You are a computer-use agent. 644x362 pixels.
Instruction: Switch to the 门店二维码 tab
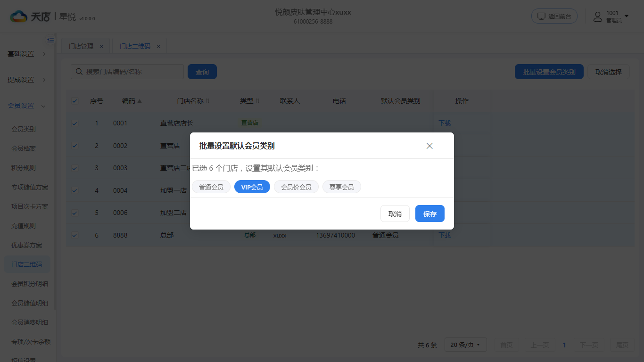pyautogui.click(x=135, y=46)
